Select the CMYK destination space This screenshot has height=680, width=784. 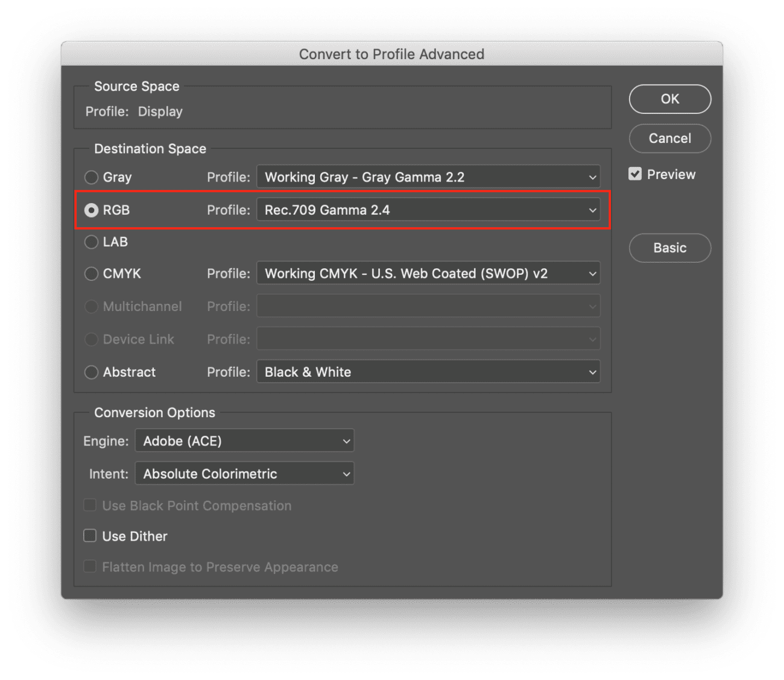(91, 273)
